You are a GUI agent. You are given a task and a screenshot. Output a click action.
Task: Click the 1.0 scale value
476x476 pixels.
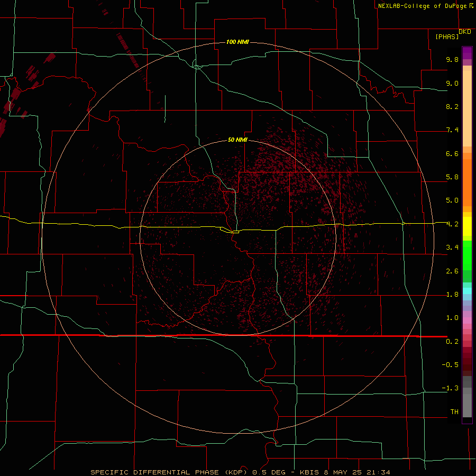tap(452, 318)
